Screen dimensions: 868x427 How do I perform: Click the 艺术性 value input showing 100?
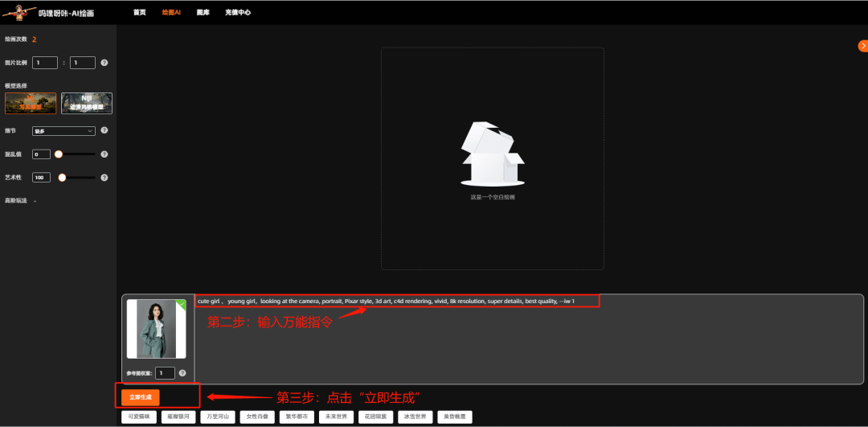click(x=41, y=178)
